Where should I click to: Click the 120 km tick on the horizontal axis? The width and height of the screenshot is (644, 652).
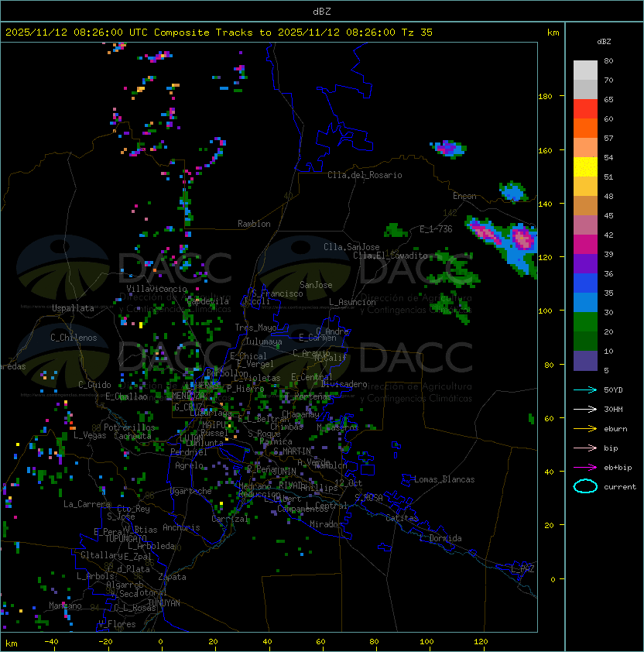point(481,642)
